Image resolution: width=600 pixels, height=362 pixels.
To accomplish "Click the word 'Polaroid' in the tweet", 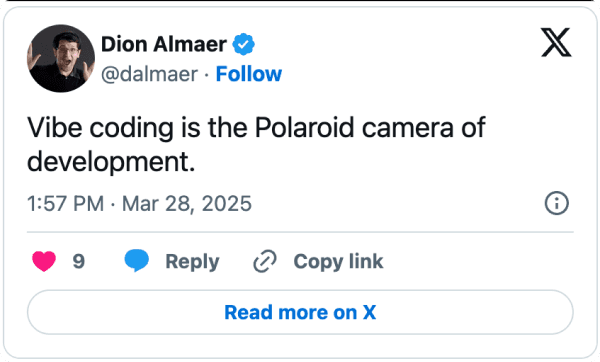I will click(305, 127).
